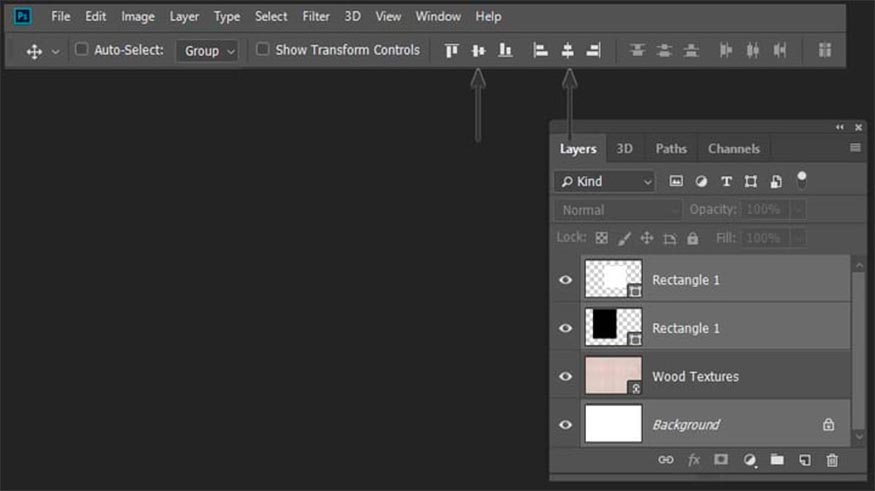Toggle Lock transparent pixels

(602, 238)
